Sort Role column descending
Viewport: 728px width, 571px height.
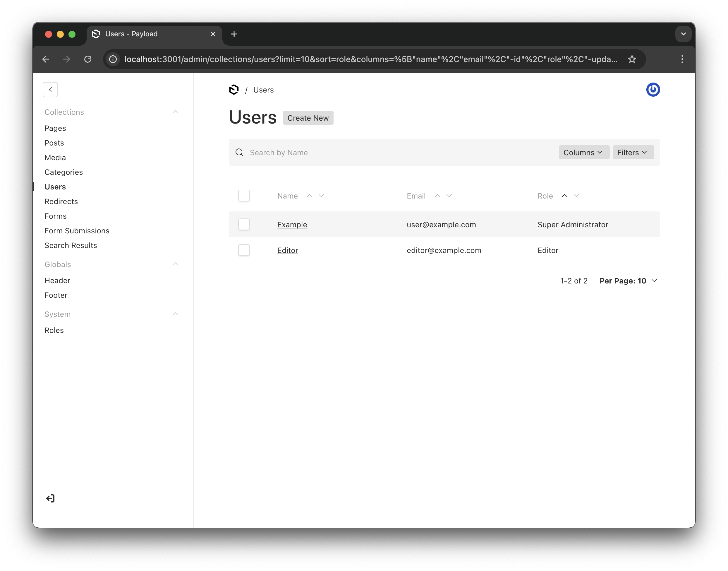[576, 196]
